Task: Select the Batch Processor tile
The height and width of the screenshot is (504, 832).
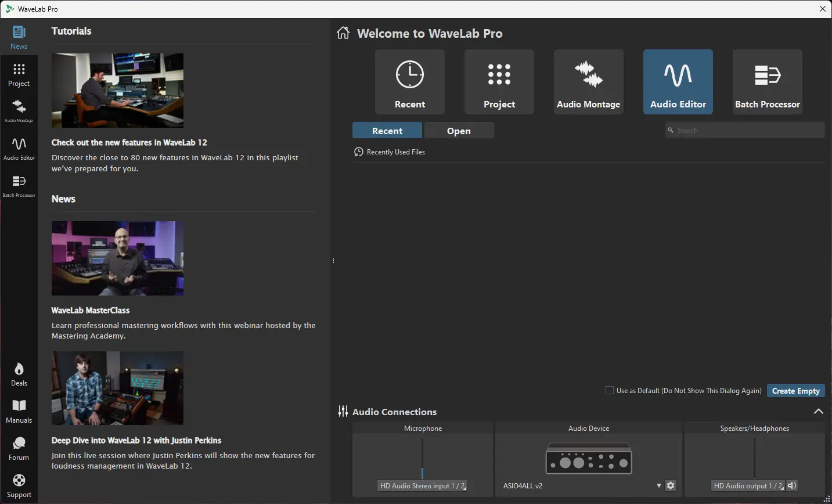Action: 768,82
